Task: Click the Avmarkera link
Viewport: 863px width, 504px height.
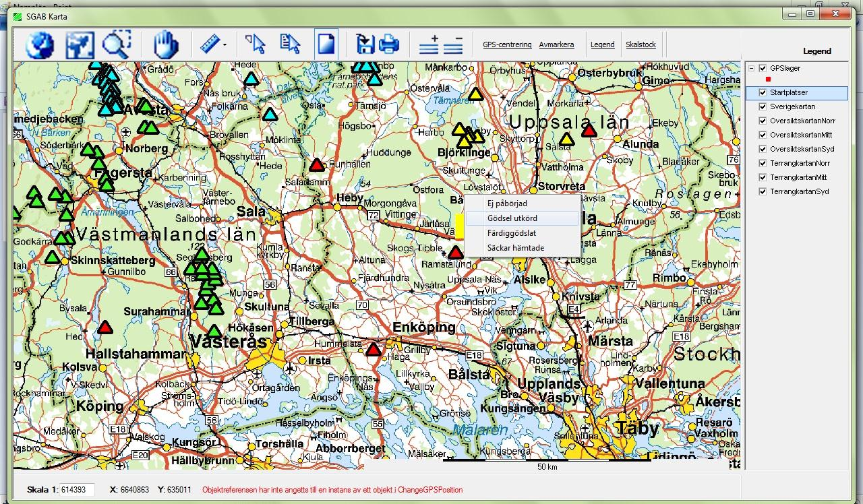Action: pos(556,45)
